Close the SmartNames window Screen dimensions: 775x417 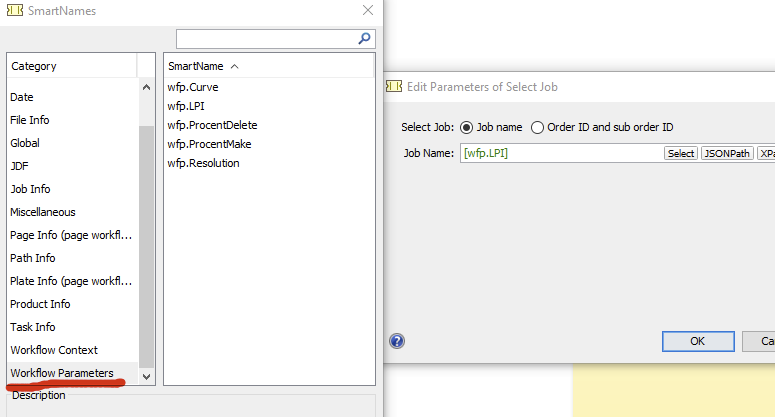tap(368, 11)
